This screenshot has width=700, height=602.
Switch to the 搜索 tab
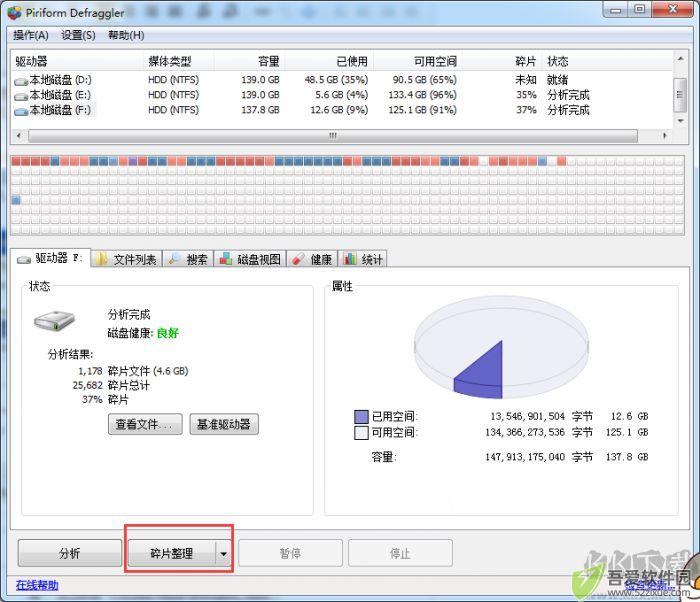click(x=188, y=259)
